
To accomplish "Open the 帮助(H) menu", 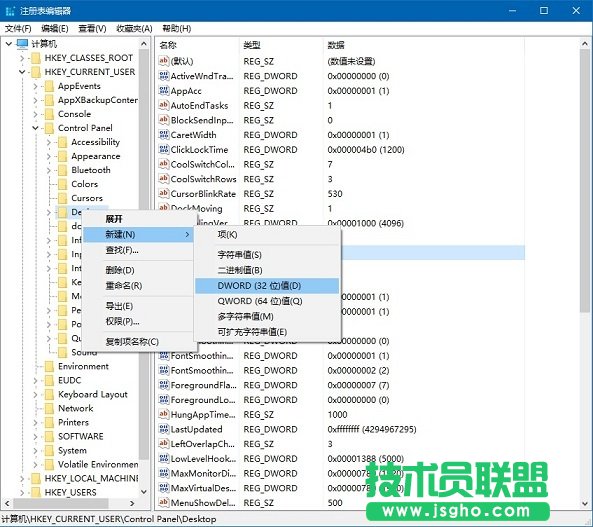I will click(x=177, y=28).
